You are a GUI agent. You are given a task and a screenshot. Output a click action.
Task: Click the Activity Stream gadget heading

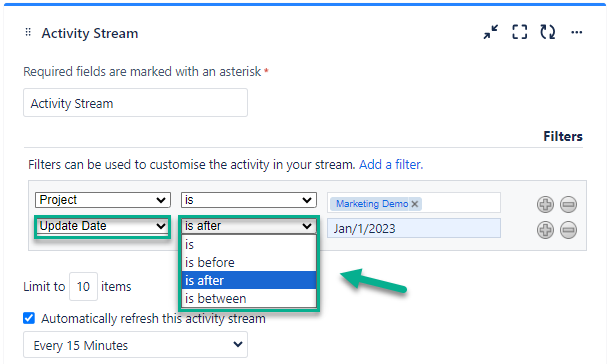90,33
